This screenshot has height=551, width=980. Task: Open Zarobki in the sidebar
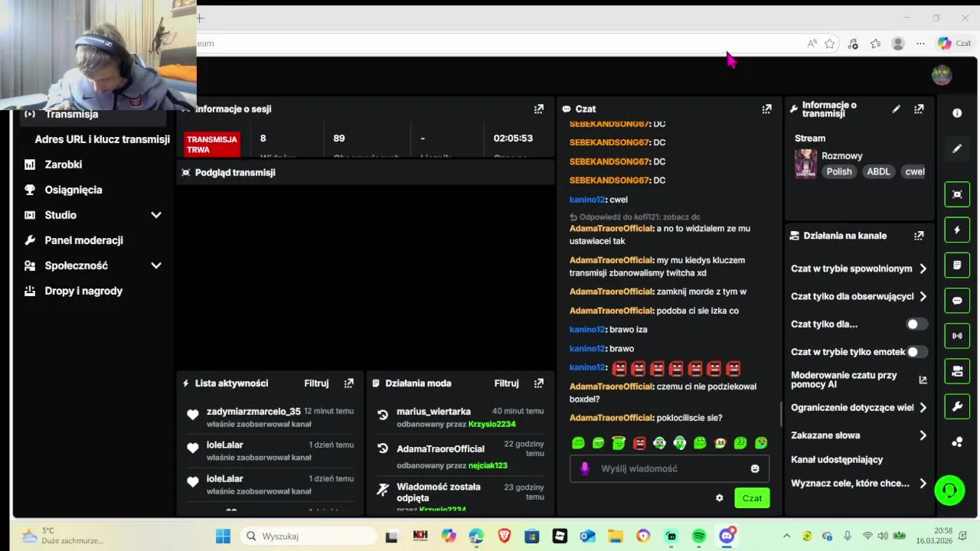coord(63,165)
